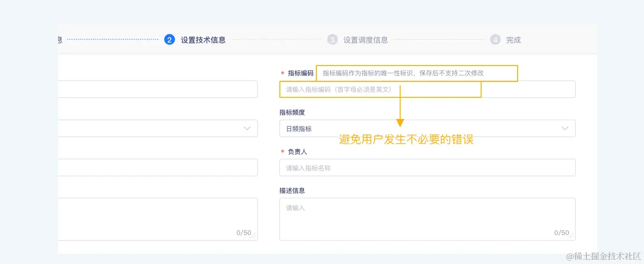Click the 负责人 field label
Viewport: 644px width, 264px height.
297,152
